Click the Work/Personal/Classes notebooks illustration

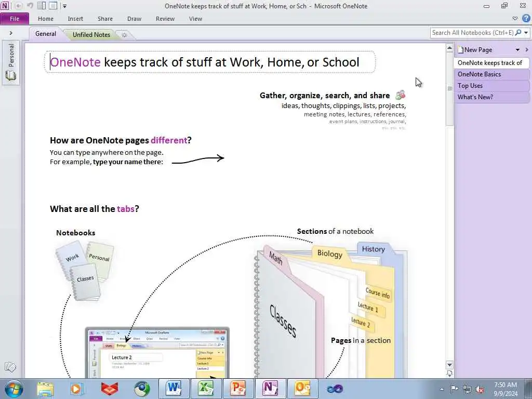(x=85, y=271)
